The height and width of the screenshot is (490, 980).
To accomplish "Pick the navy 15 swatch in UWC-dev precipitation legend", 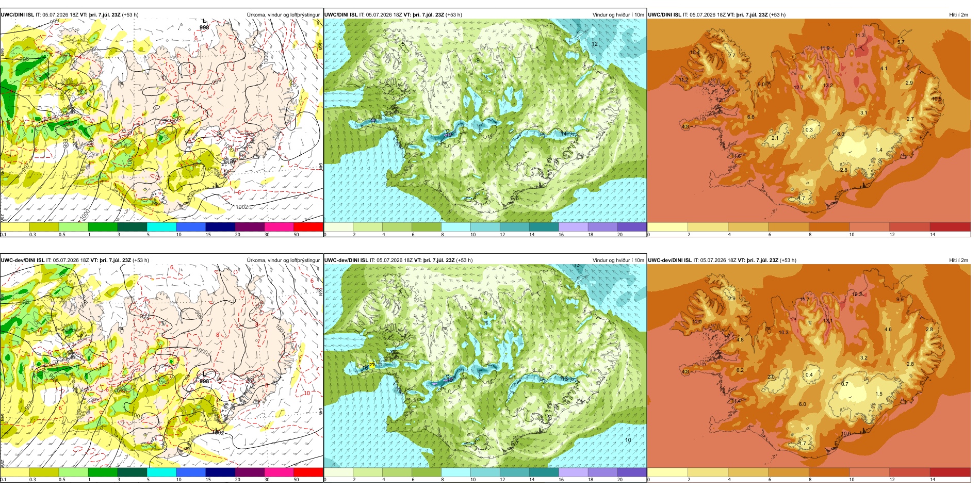I will pos(220,472).
